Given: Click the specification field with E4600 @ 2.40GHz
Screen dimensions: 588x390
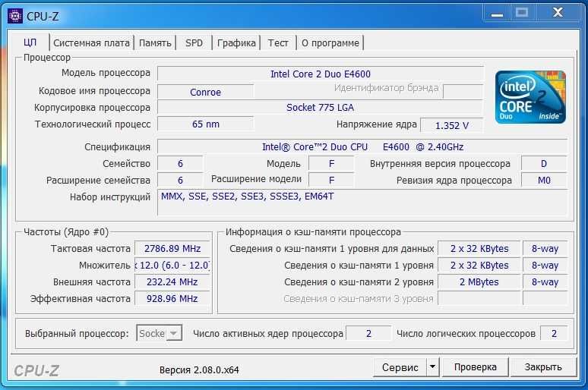Looking at the screenshot, I should [x=362, y=147].
